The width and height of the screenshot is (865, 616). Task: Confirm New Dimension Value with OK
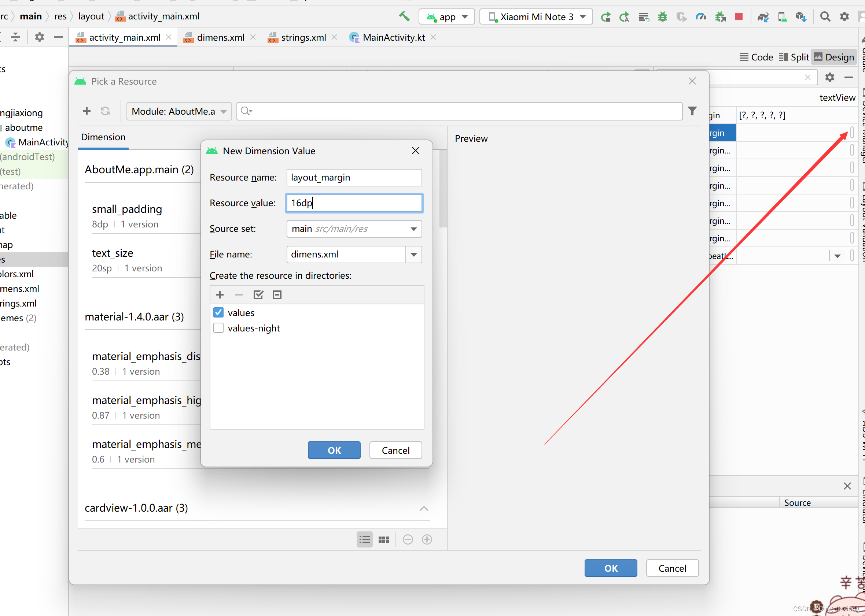point(334,450)
